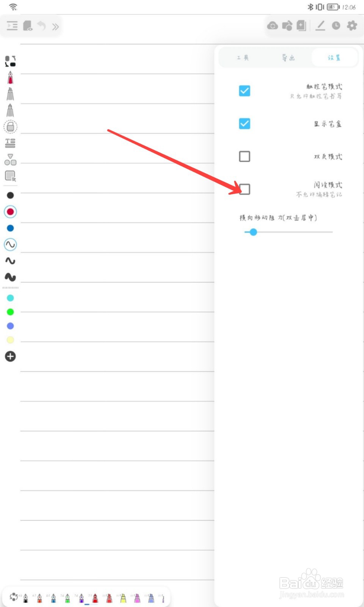Open the text insertion tool
Viewport: 364px width, 607px height.
pos(10,143)
